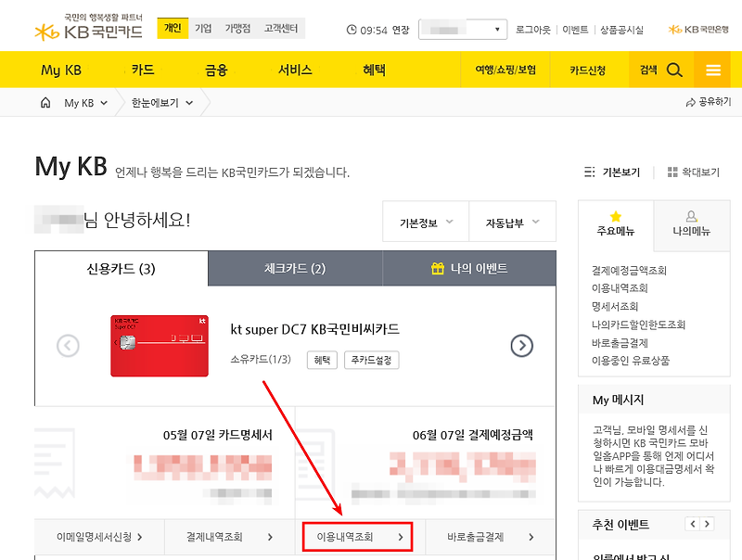
Task: Open KB국민은행 logo link
Action: click(698, 30)
